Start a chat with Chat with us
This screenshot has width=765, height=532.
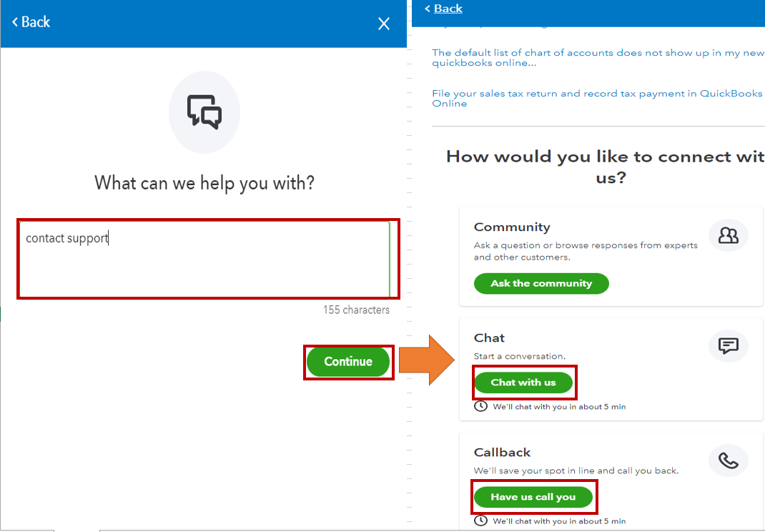(523, 383)
